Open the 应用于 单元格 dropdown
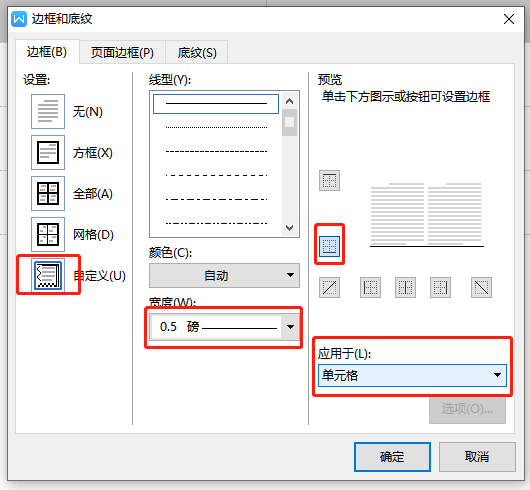The image size is (530, 490). (x=412, y=375)
